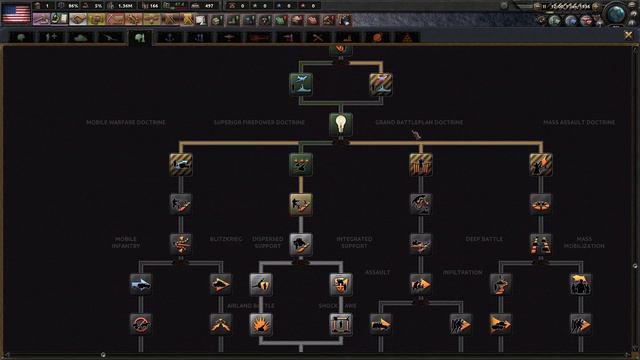Select the red crossed-circle Mobile Infantry node

[x=141, y=324]
